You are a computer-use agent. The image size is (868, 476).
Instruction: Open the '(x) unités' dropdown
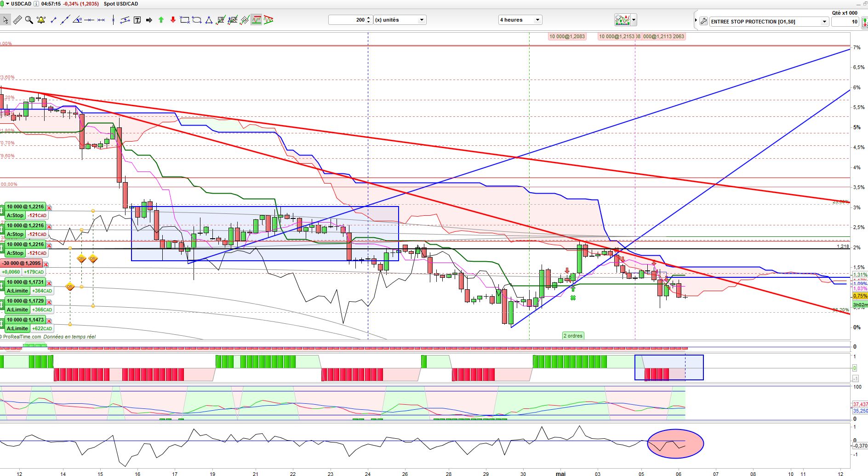(400, 20)
